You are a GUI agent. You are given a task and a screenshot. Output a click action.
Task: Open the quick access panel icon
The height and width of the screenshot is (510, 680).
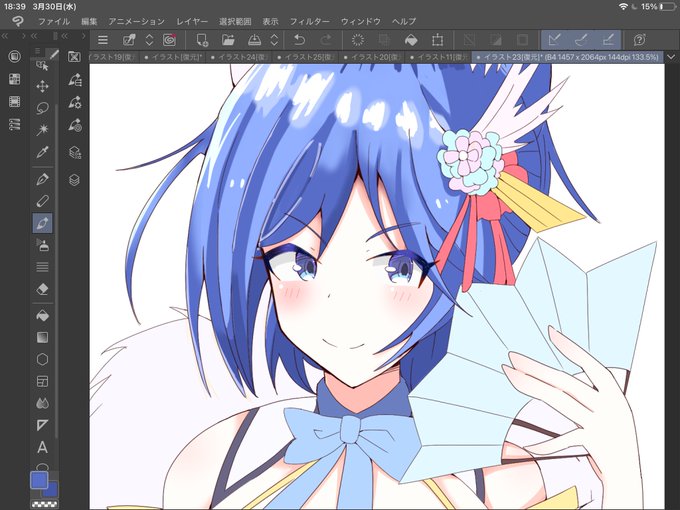pos(14,56)
